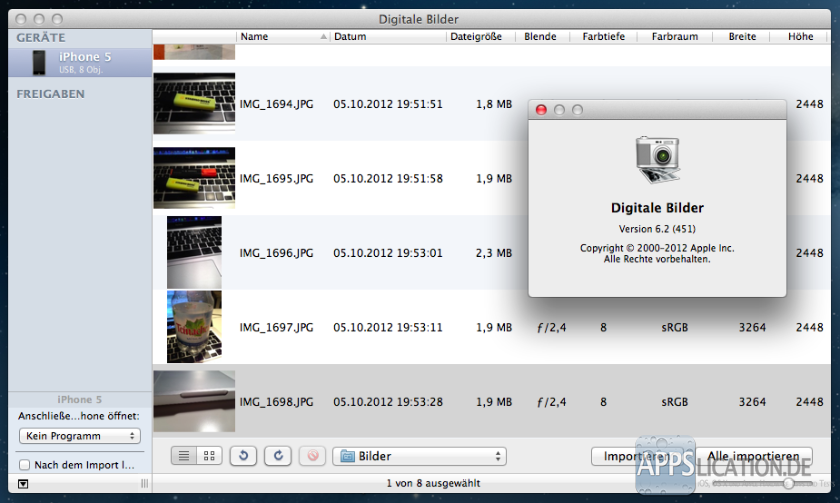The image size is (840, 503).
Task: Click the f/2,4 aperture in IMG_1697.JPG row
Action: pos(552,327)
